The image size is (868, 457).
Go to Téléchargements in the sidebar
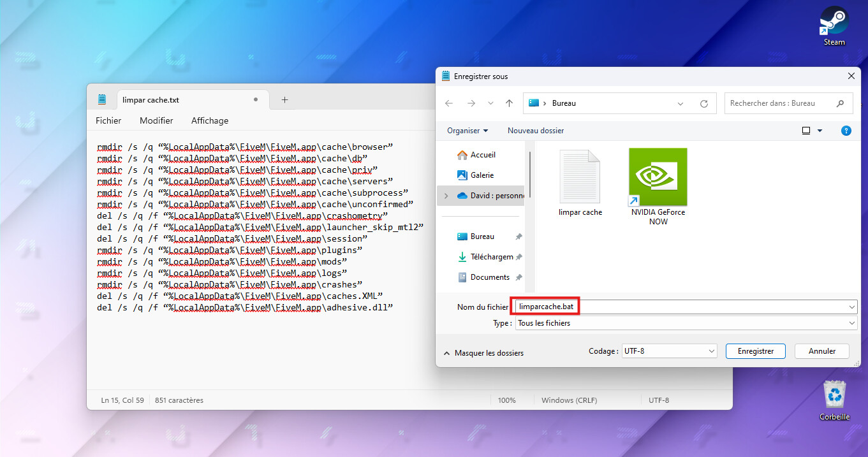pyautogui.click(x=490, y=257)
